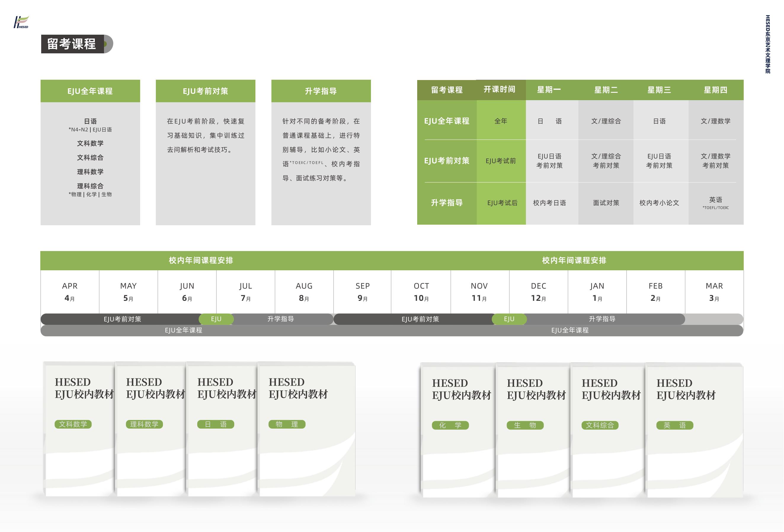Image resolution: width=784 pixels, height=532 pixels.
Task: Click the 英语 textbook label
Action: pyautogui.click(x=675, y=425)
